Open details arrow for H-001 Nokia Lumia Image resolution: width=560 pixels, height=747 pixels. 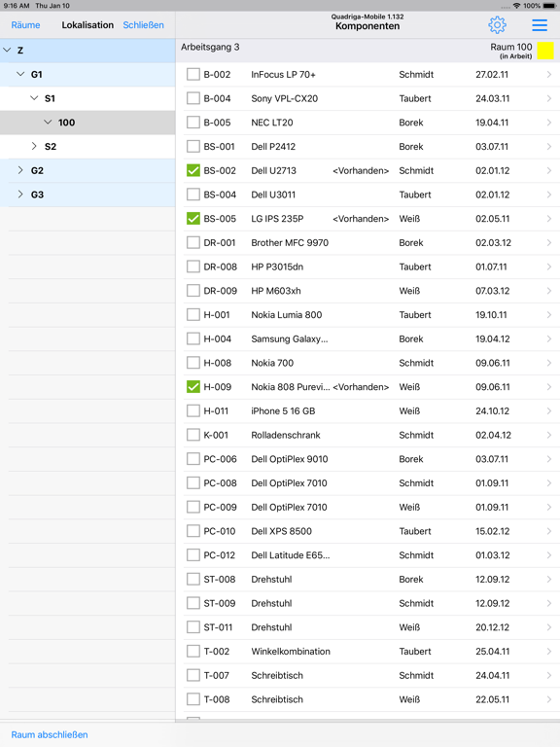[x=549, y=315]
